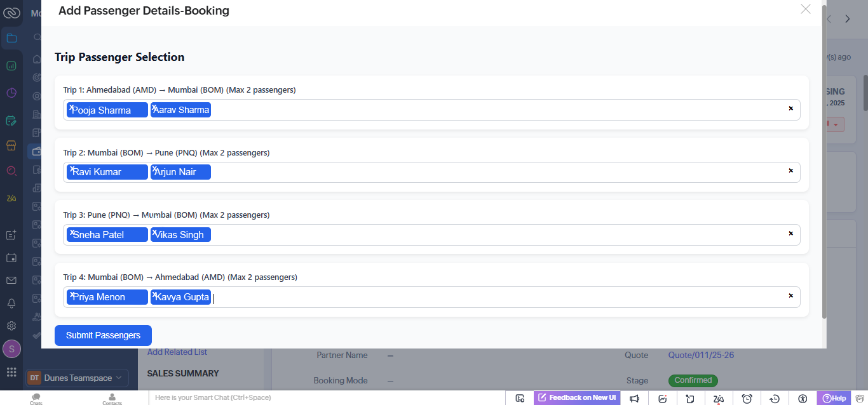The image size is (868, 405).
Task: Switch to the Contacts tab
Action: pos(112,399)
